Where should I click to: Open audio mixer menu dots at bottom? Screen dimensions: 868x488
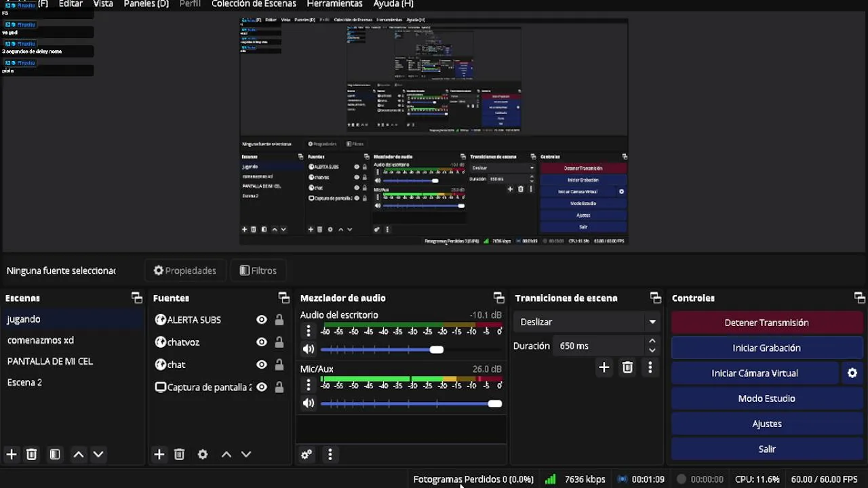point(330,454)
